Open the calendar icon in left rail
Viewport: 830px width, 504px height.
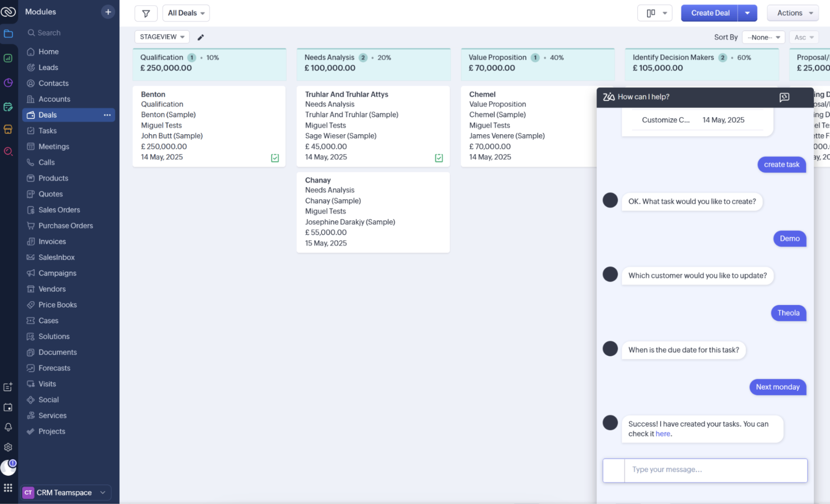8,407
